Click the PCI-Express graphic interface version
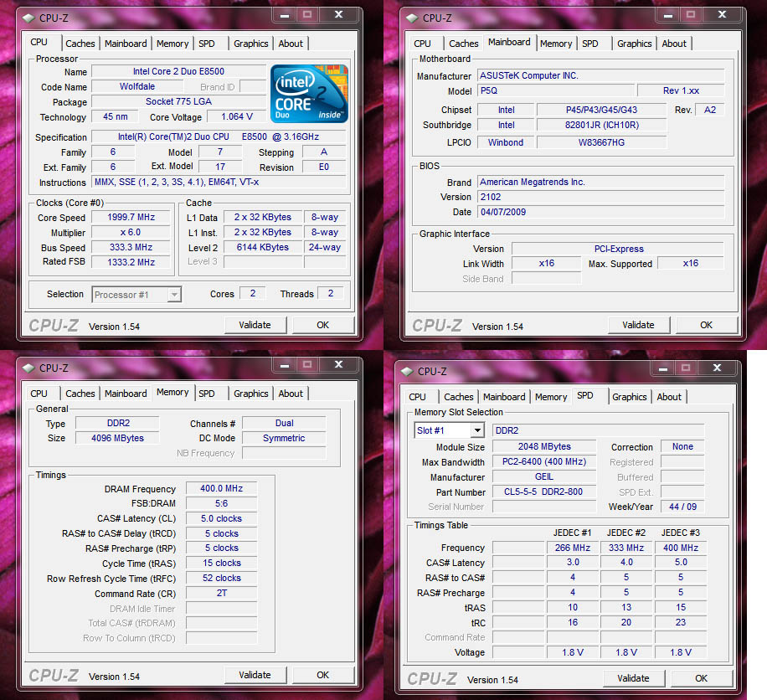 pos(618,249)
